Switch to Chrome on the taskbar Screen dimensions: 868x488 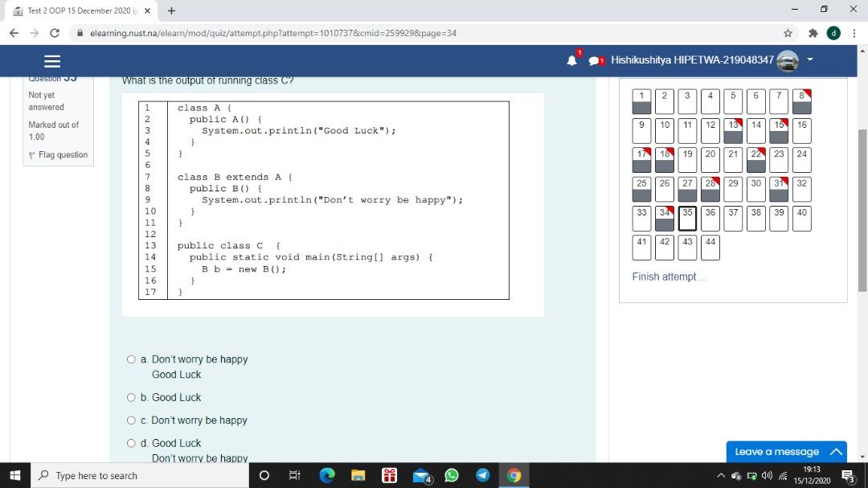514,475
